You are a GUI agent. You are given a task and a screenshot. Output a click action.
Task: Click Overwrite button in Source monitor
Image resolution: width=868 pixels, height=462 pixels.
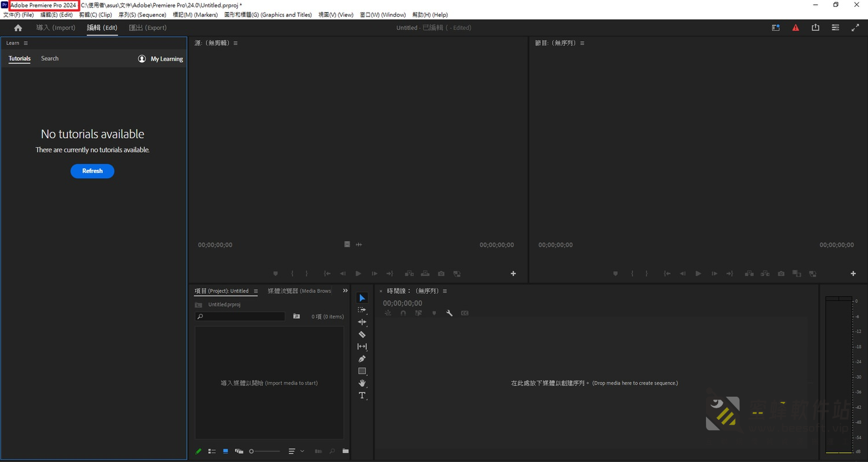pos(425,273)
